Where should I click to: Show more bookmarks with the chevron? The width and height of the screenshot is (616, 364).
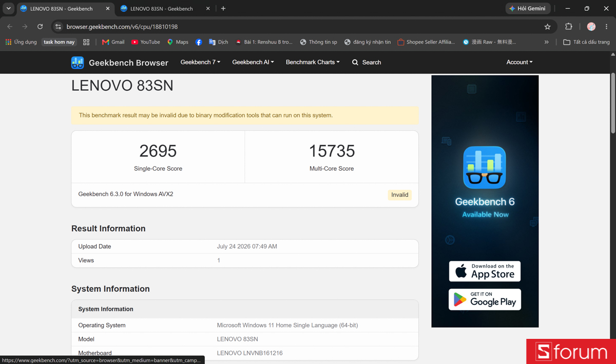click(x=547, y=42)
